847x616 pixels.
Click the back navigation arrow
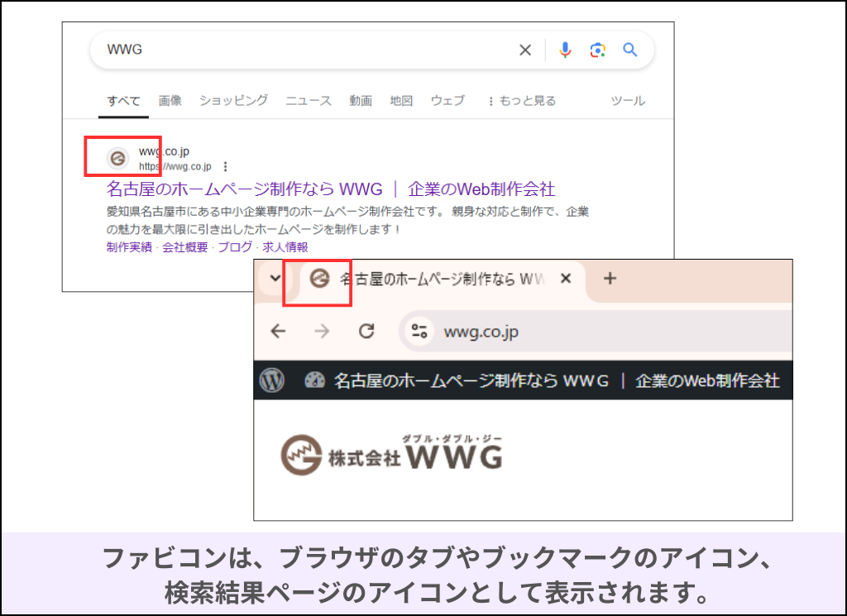pos(278,331)
